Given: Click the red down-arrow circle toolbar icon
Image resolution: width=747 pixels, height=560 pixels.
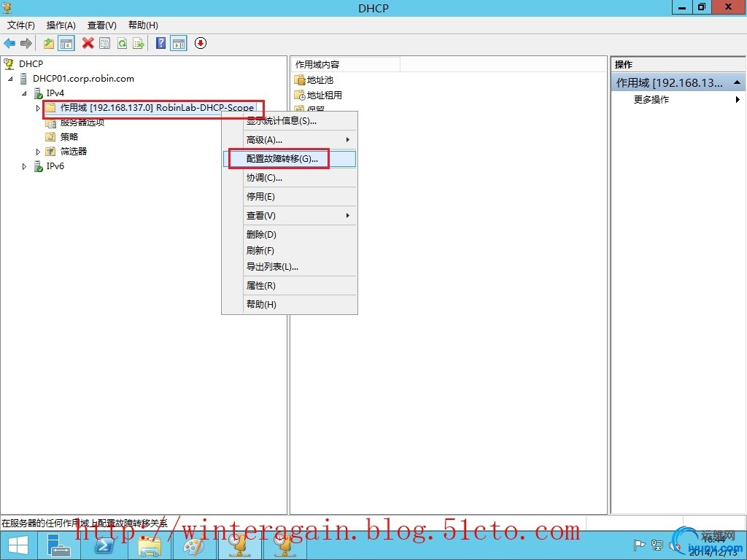Looking at the screenshot, I should 201,43.
